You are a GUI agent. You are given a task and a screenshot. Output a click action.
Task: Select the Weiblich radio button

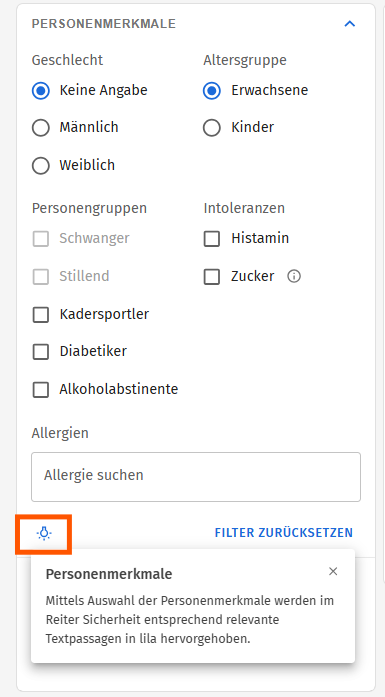41,166
